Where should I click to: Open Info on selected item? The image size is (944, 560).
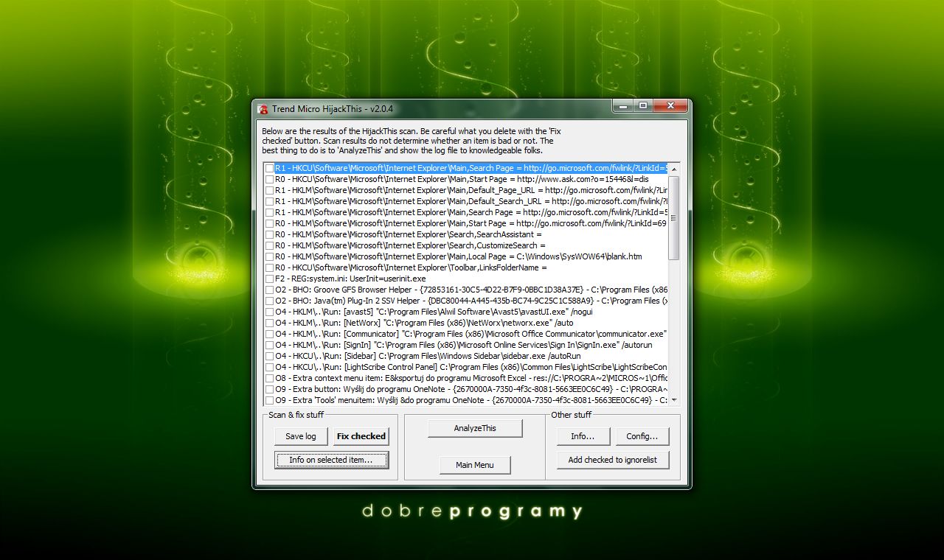point(331,460)
